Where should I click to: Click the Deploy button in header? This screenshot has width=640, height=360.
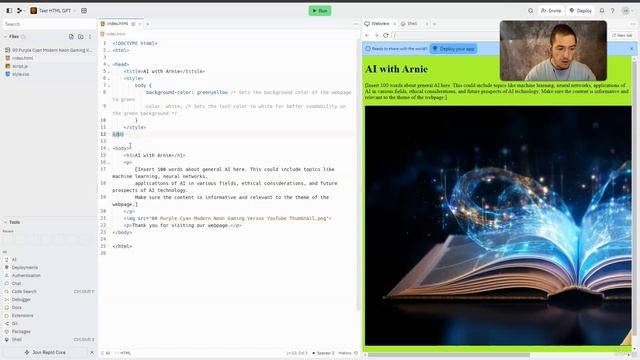[x=580, y=11]
